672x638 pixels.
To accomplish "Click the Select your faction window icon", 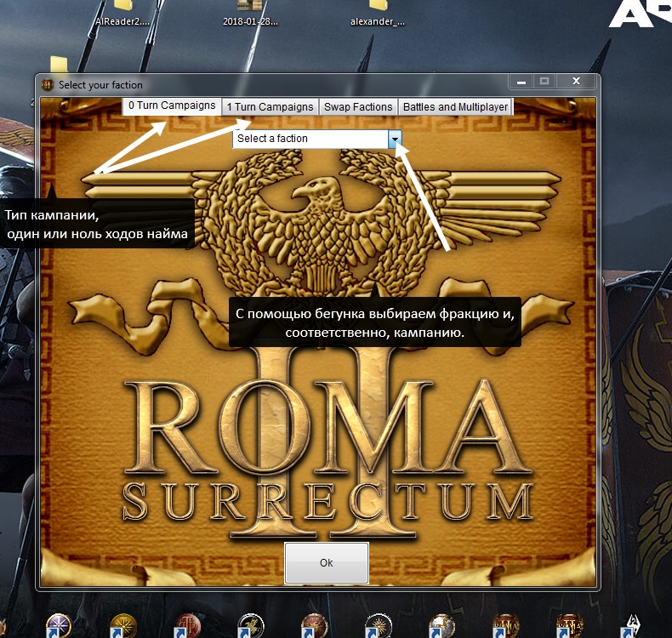I will coord(47,85).
